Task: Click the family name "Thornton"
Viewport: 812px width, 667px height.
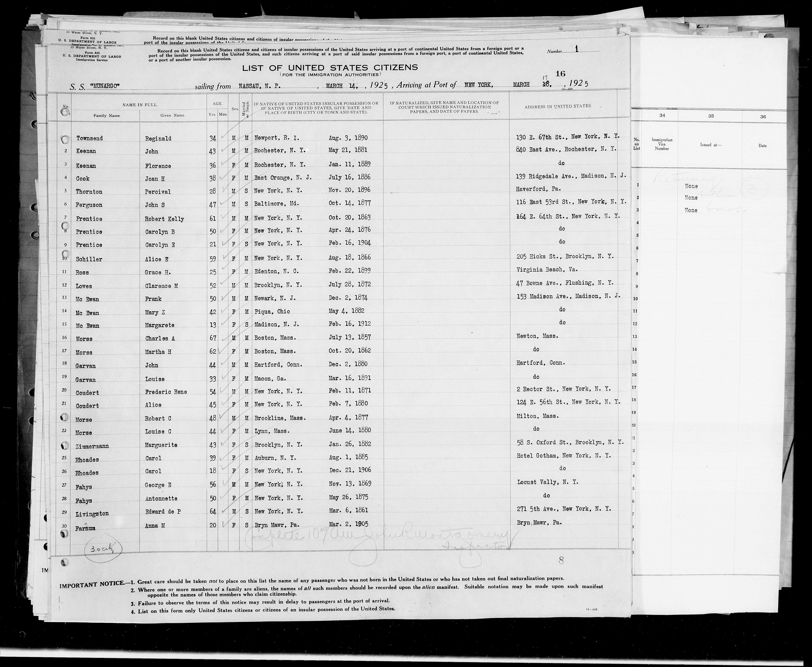Action: pyautogui.click(x=89, y=192)
